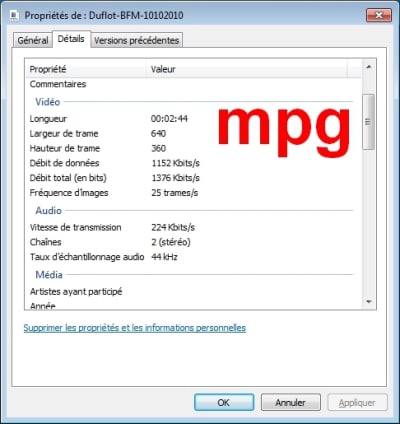Click the 1376 Kbits/s value

176,178
